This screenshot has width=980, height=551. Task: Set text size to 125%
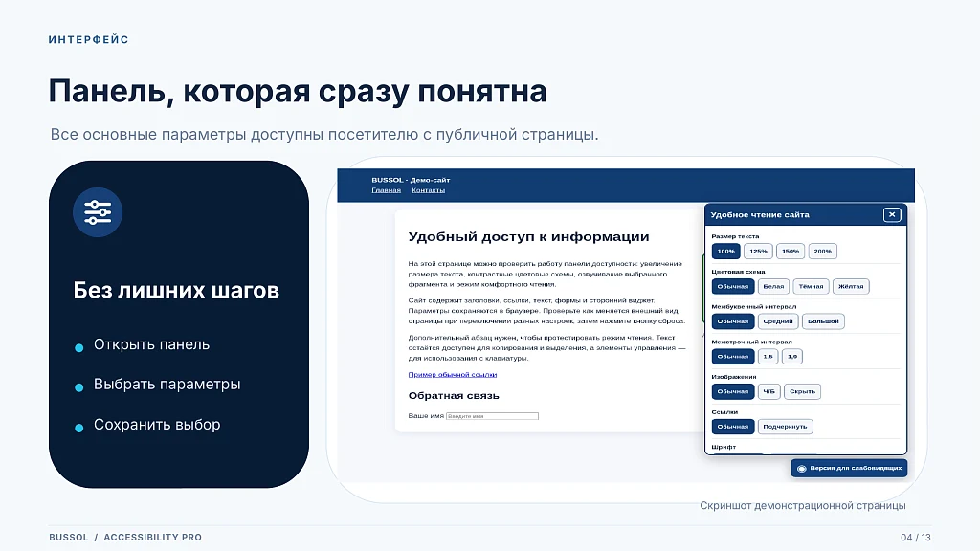click(758, 252)
